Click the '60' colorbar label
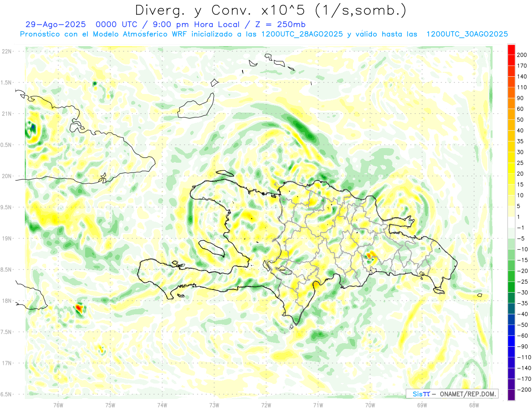 tap(520, 109)
